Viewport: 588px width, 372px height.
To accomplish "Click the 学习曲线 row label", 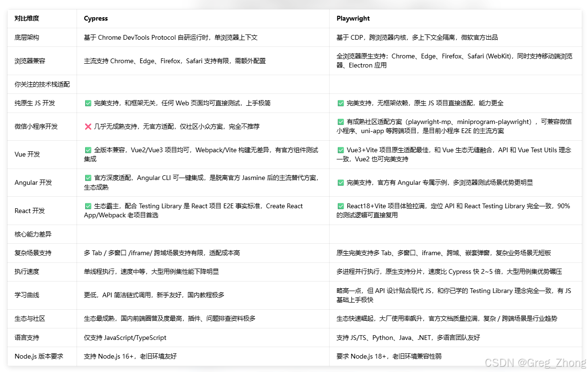I will [27, 295].
